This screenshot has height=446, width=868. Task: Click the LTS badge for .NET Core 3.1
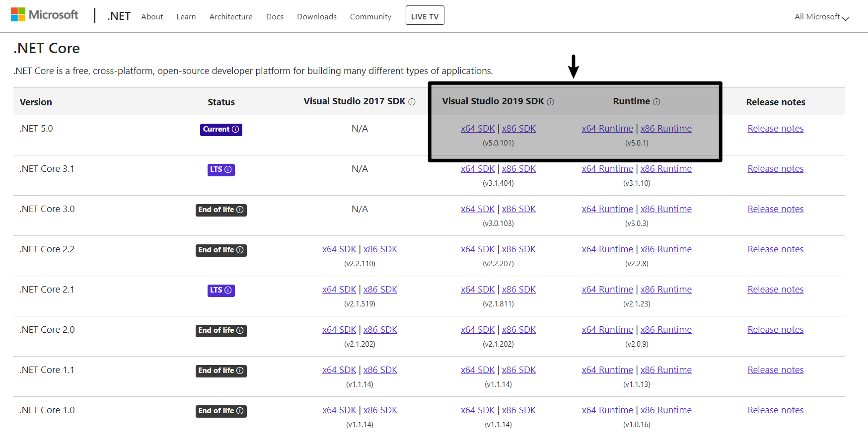[x=221, y=169]
